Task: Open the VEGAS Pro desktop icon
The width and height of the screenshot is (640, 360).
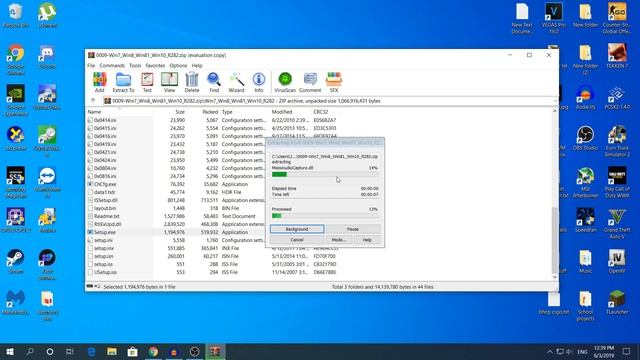Action: [553, 19]
